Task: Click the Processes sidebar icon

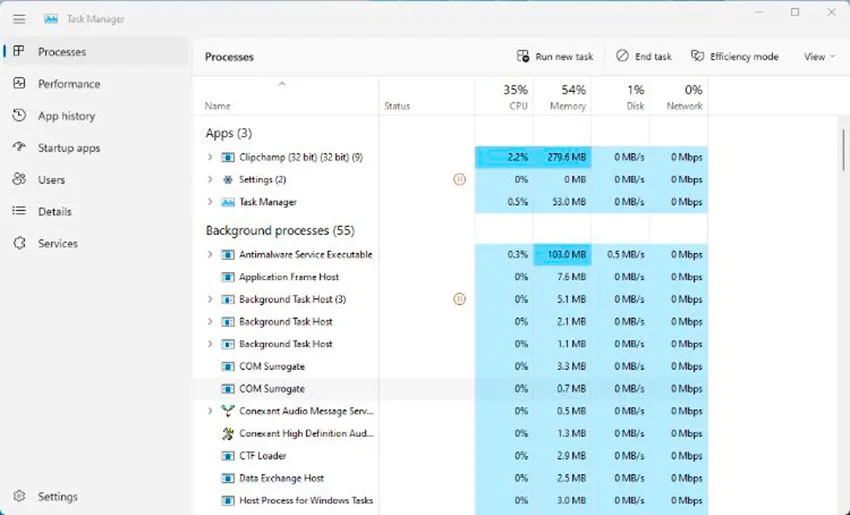Action: click(x=19, y=51)
